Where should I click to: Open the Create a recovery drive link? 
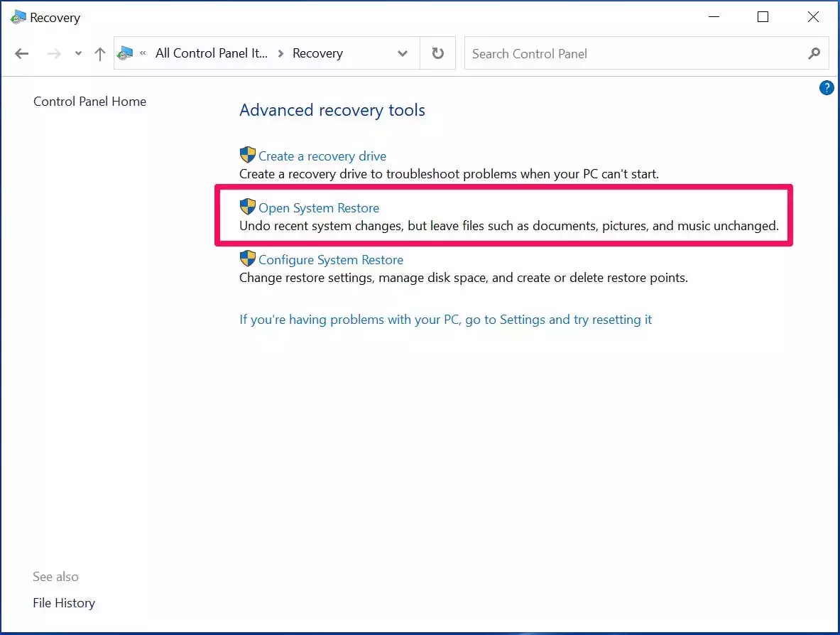point(322,156)
